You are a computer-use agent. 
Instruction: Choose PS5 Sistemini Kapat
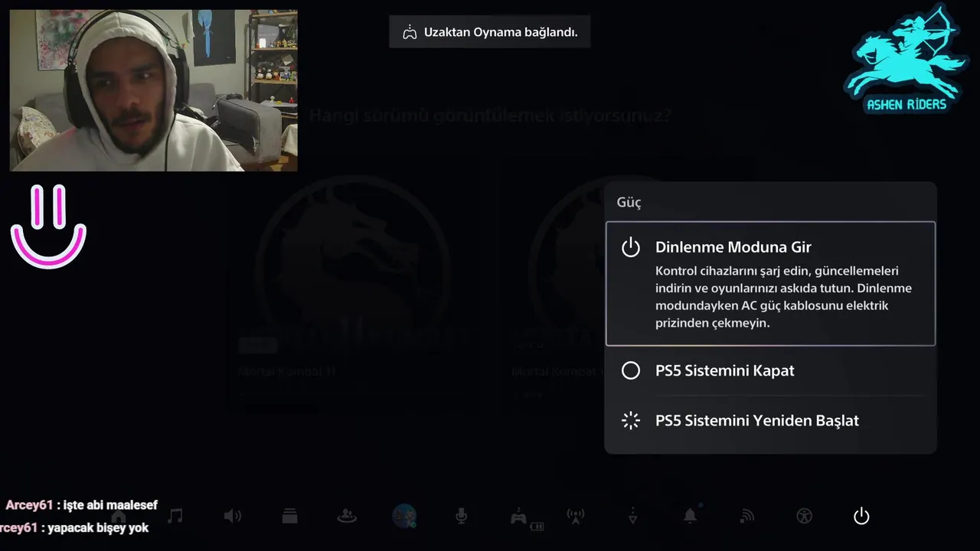tap(770, 370)
